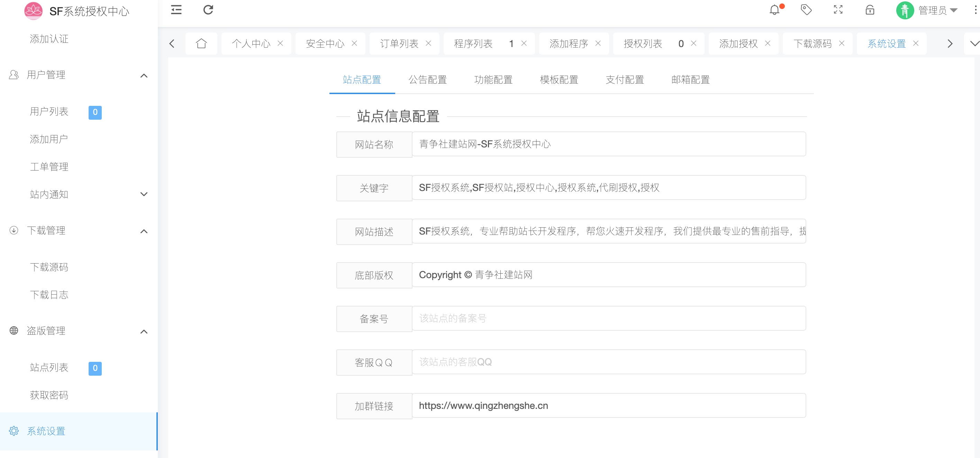The width and height of the screenshot is (980, 458).
Task: Close the 安全中心 tab
Action: (x=354, y=43)
